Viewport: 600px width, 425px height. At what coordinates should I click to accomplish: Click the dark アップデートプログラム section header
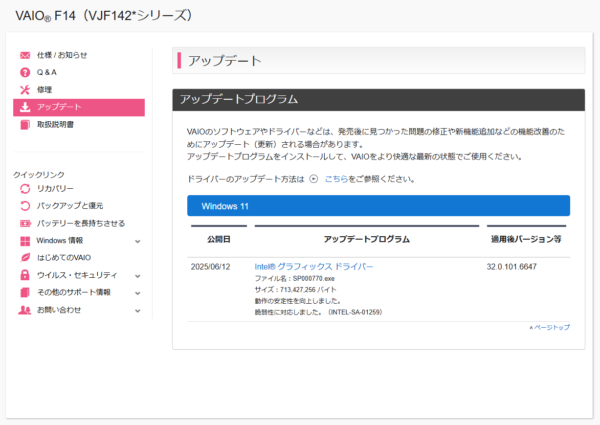[x=378, y=100]
